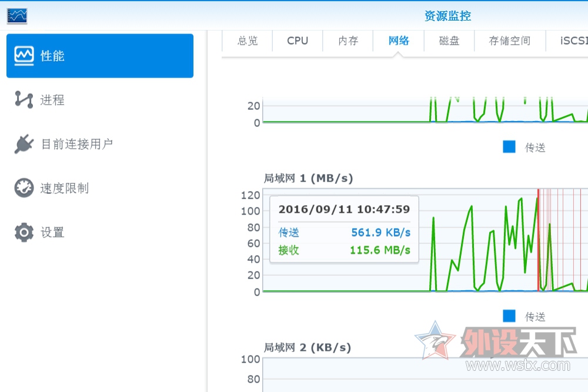Click the 115.6 MB/s receive value
The width and height of the screenshot is (588, 392).
tap(380, 250)
